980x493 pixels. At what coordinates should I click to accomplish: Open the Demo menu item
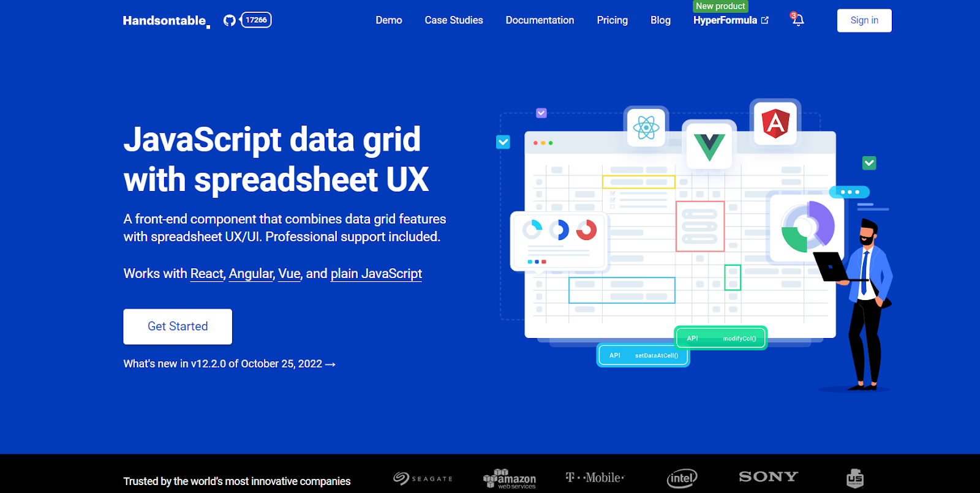(389, 20)
